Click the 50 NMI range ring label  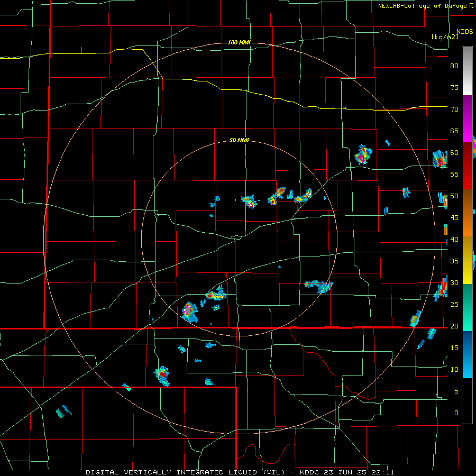tap(239, 140)
